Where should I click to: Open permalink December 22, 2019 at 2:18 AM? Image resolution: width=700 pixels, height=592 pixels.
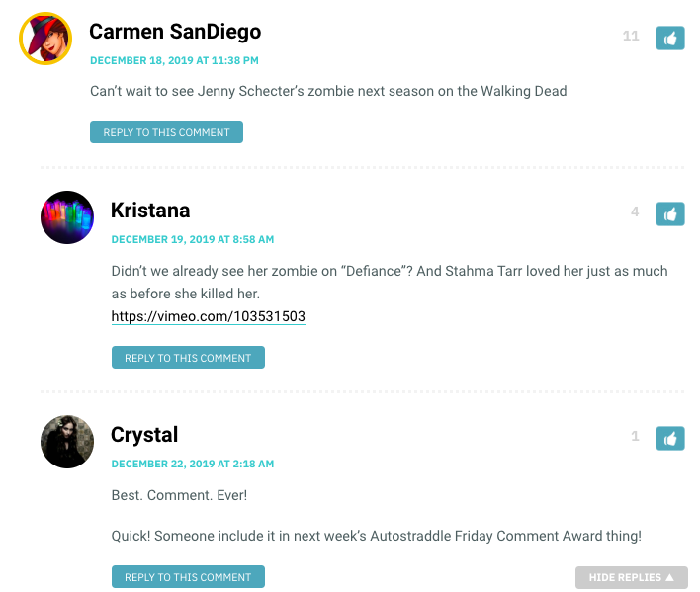193,464
